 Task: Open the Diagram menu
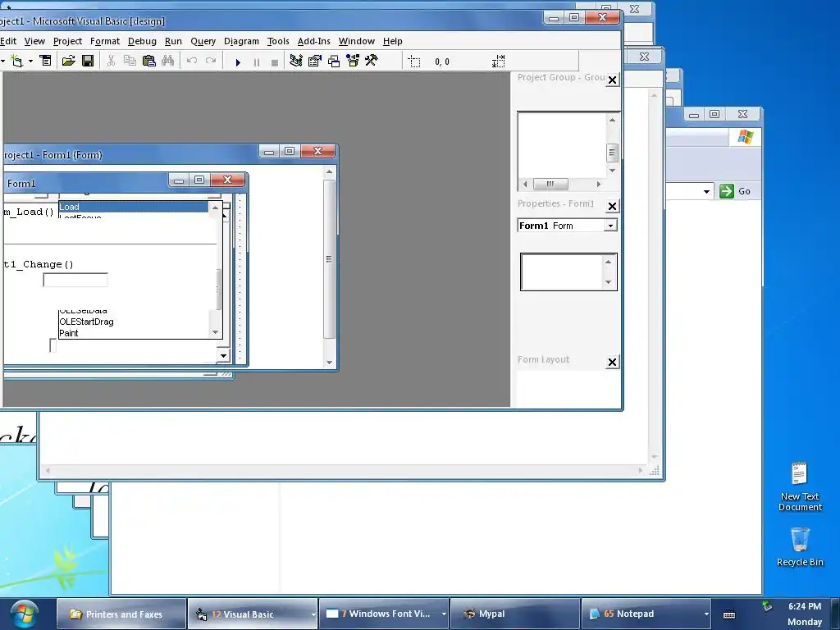point(241,41)
